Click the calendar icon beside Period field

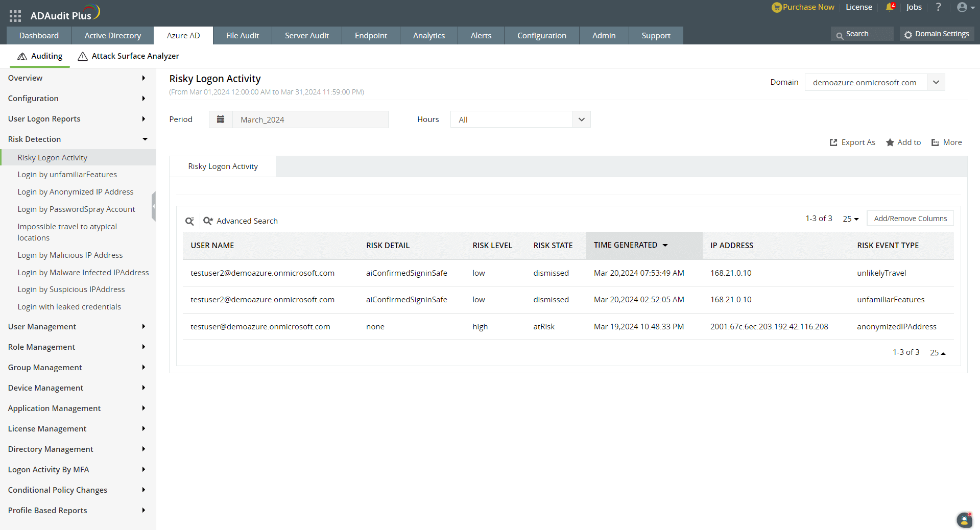pos(221,119)
